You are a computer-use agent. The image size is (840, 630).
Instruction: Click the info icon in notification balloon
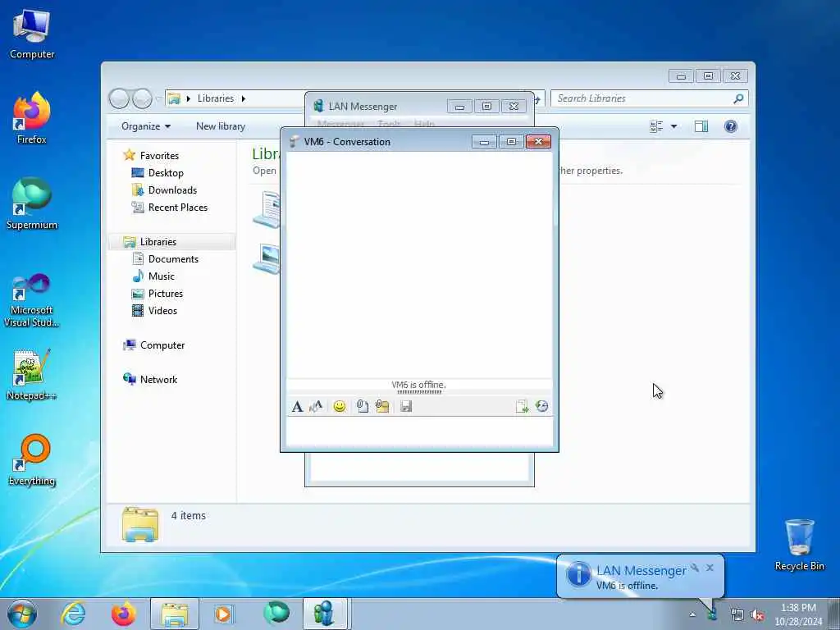(x=578, y=575)
